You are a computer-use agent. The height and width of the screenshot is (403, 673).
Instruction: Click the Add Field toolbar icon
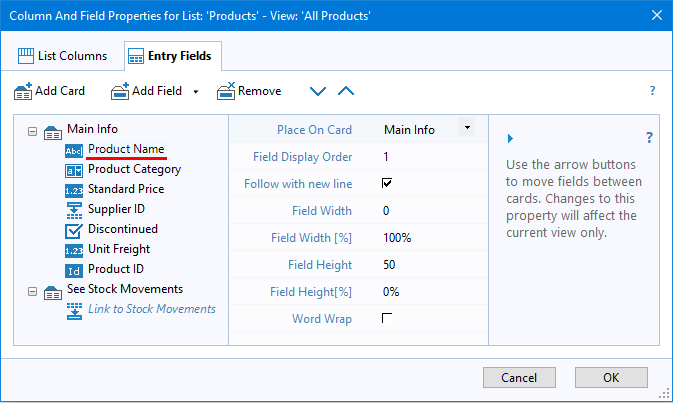point(120,91)
